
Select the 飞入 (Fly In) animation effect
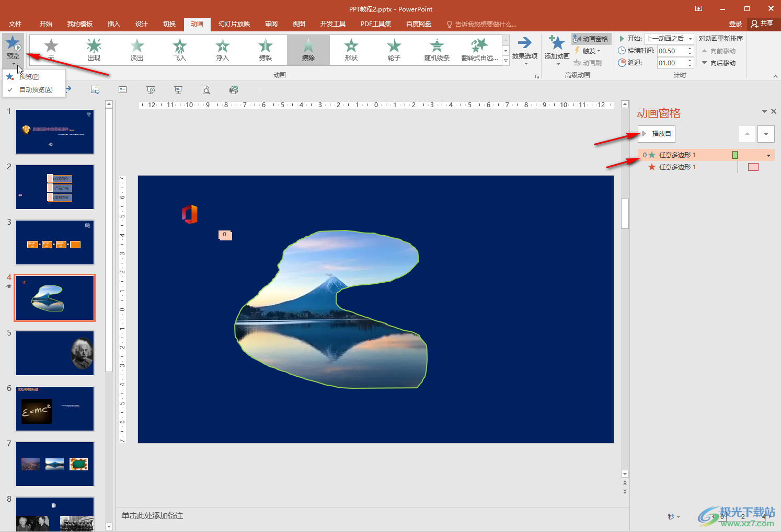click(x=180, y=50)
